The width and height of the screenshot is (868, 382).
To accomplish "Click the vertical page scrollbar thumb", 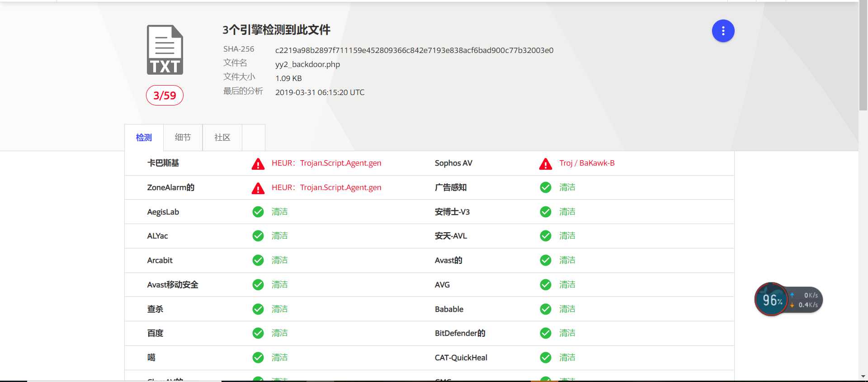I will [863, 55].
